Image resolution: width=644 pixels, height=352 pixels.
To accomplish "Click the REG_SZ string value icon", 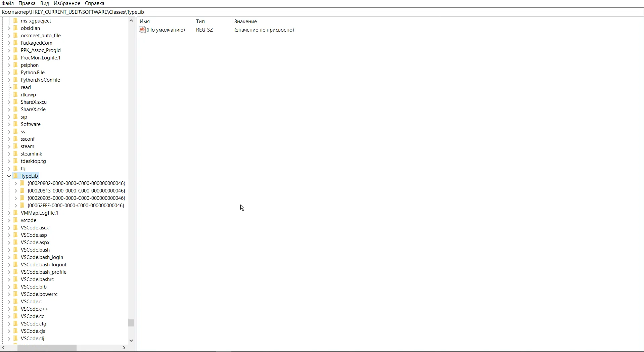I will (142, 30).
